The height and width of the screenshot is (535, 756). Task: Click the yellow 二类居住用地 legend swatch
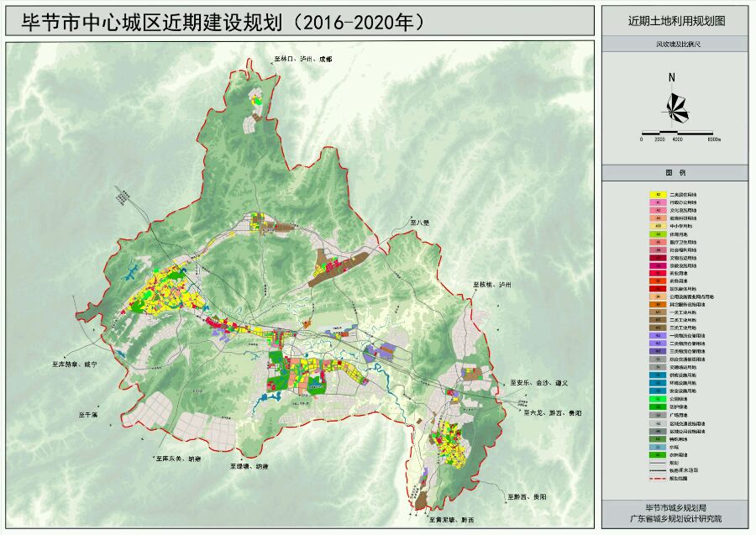(659, 195)
